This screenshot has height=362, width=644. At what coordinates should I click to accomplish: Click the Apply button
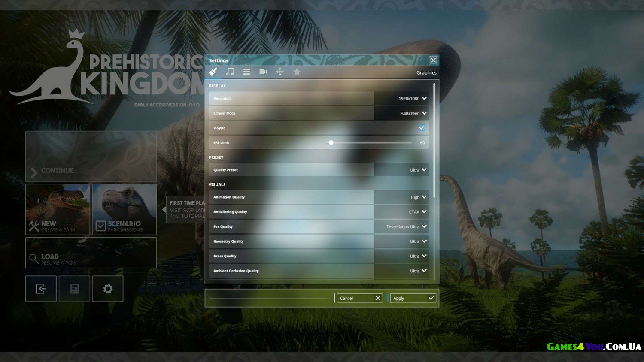coord(413,298)
